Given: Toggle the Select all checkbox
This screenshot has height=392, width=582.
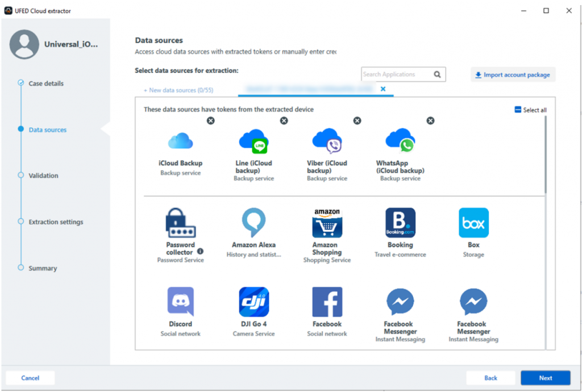Looking at the screenshot, I should [518, 110].
